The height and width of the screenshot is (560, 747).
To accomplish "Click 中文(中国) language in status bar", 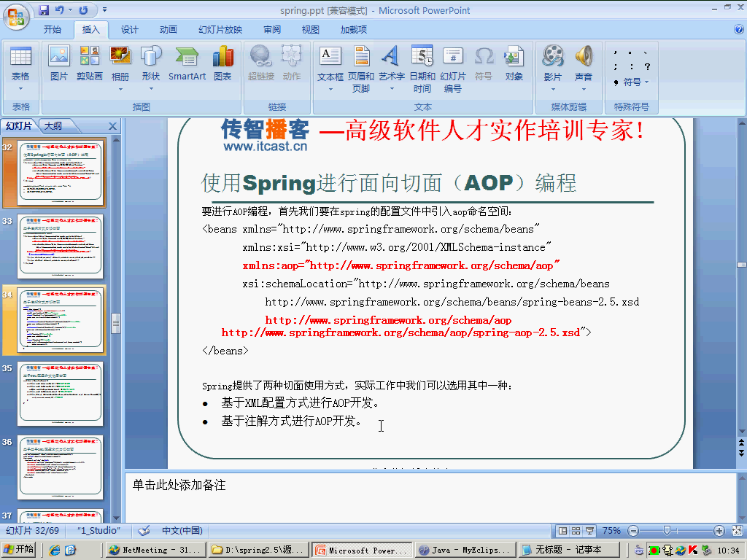I will click(182, 531).
